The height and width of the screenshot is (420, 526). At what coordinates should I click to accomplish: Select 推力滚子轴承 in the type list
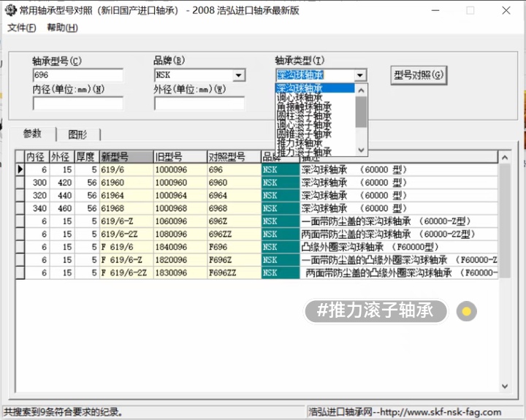point(315,152)
